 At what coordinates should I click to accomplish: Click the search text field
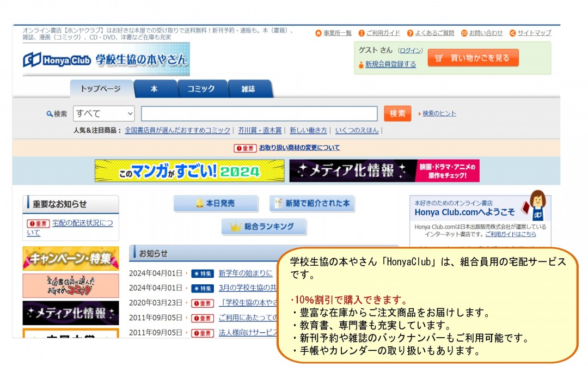tap(259, 114)
